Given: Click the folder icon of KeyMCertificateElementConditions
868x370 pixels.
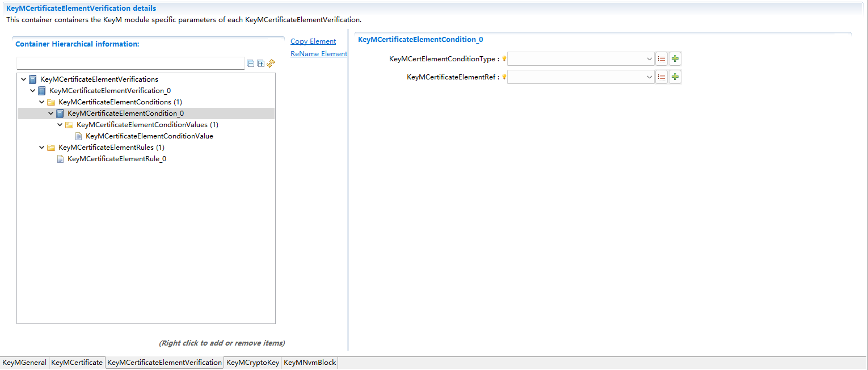Looking at the screenshot, I should 51,102.
